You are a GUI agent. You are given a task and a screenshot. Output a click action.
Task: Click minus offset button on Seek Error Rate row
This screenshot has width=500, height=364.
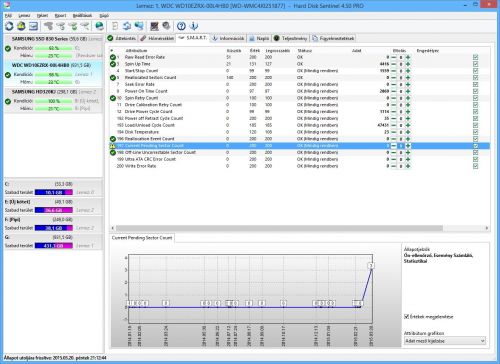(394, 84)
